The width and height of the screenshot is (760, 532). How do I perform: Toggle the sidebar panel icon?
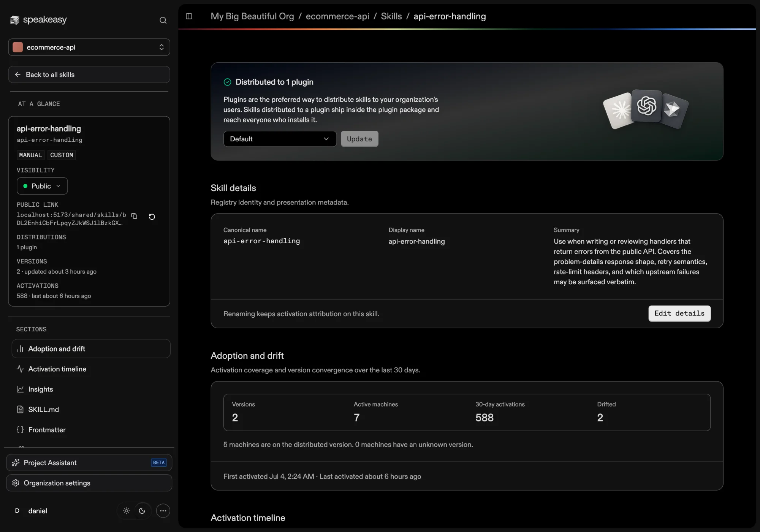(x=189, y=16)
